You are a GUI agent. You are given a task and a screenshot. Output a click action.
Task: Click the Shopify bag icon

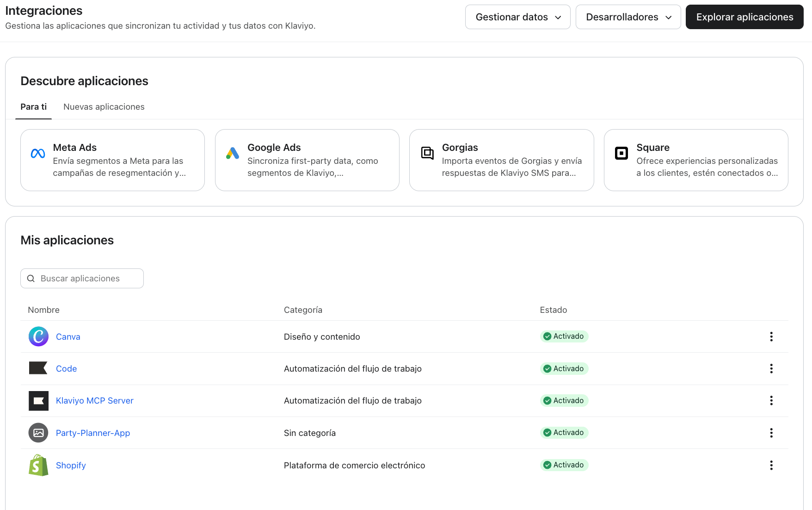38,465
